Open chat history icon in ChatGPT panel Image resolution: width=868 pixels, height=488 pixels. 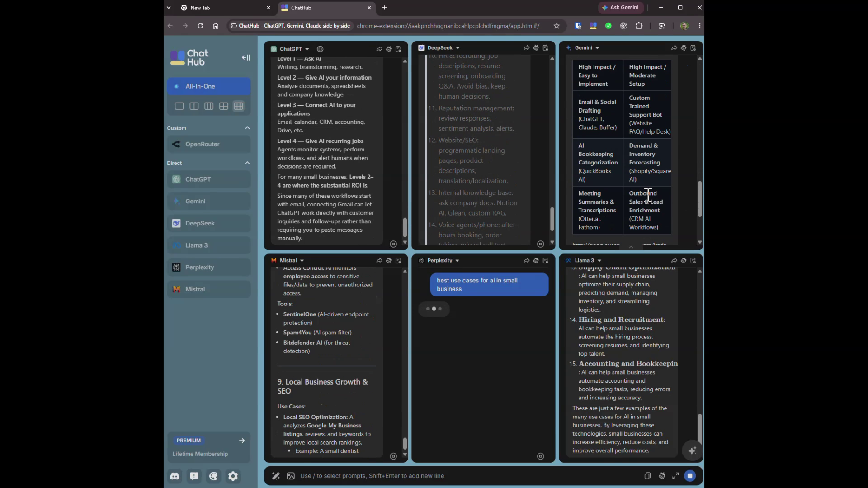coord(398,49)
